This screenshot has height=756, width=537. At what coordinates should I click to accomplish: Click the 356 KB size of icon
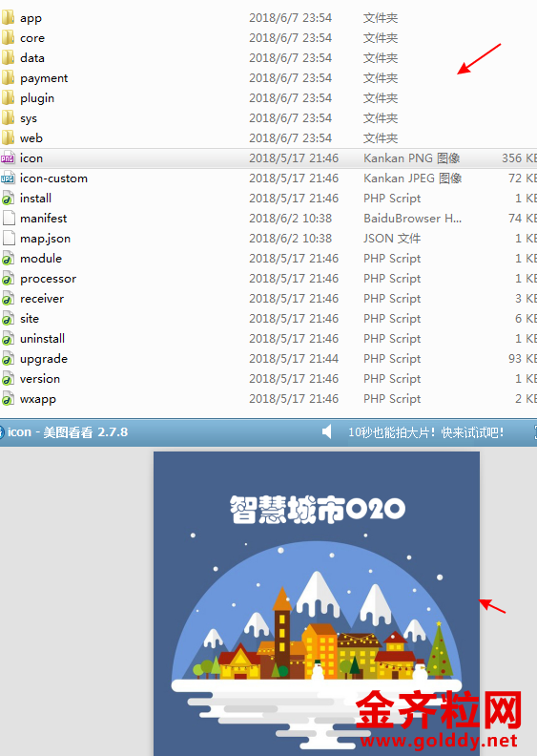pos(519,158)
